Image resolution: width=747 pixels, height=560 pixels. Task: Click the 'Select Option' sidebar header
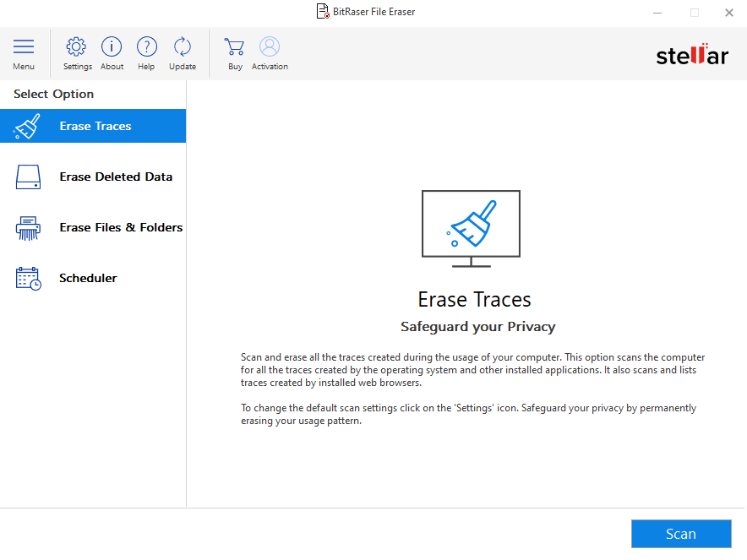coord(53,95)
